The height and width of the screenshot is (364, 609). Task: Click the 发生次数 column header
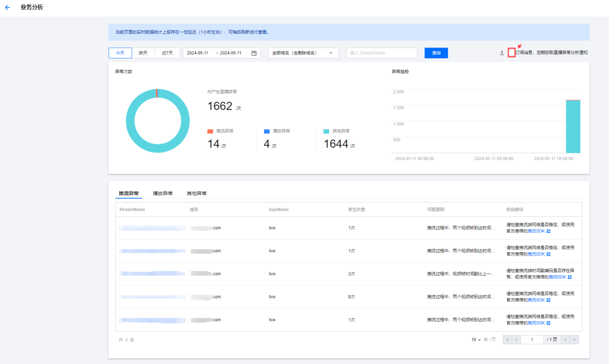coord(356,210)
